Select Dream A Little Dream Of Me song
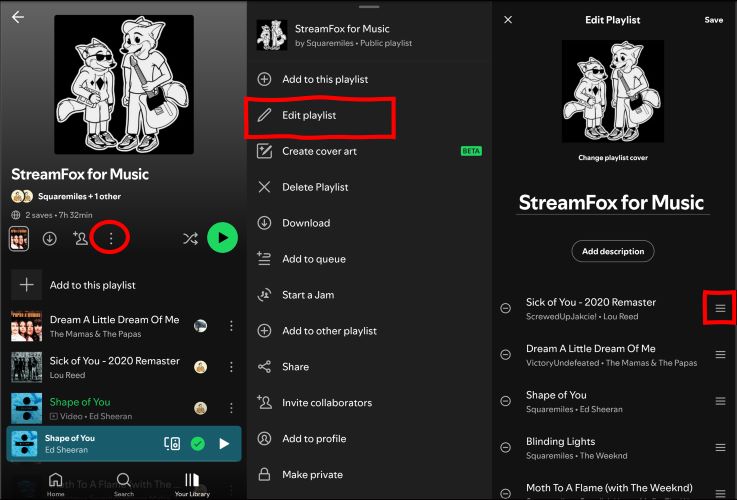The image size is (737, 500). (x=114, y=326)
